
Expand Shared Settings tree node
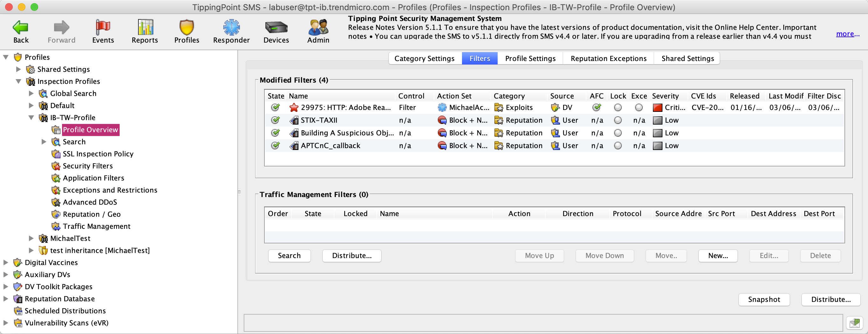[x=18, y=69]
